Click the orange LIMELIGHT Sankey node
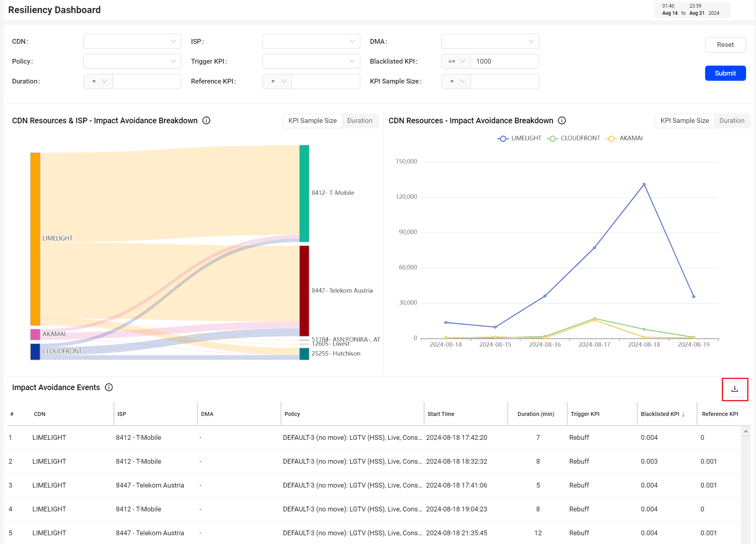756x544 pixels. coord(35,239)
